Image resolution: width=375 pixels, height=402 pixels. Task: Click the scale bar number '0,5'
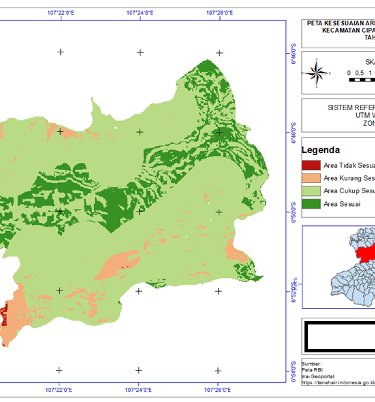tap(359, 73)
